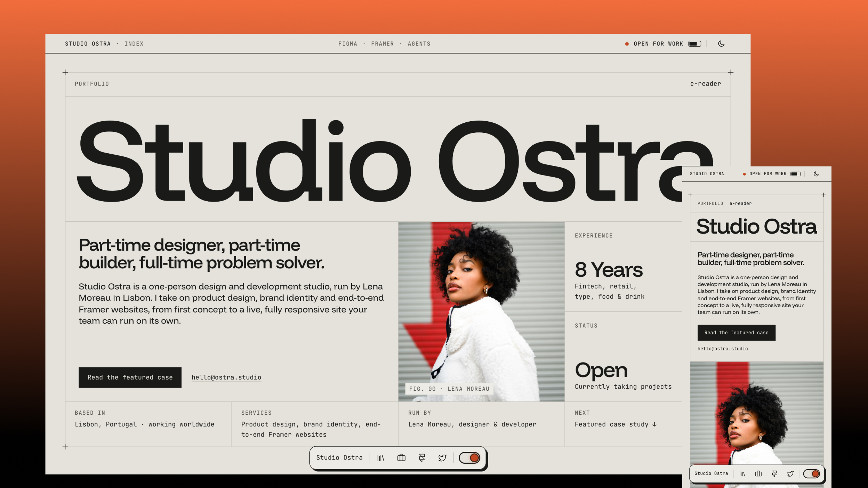The width and height of the screenshot is (868, 488).
Task: Click STUDIO OSTRA logo in mobile preview header
Action: (x=707, y=174)
